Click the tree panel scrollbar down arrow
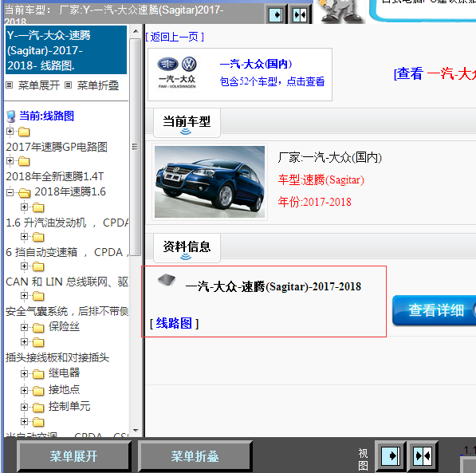 click(x=136, y=430)
